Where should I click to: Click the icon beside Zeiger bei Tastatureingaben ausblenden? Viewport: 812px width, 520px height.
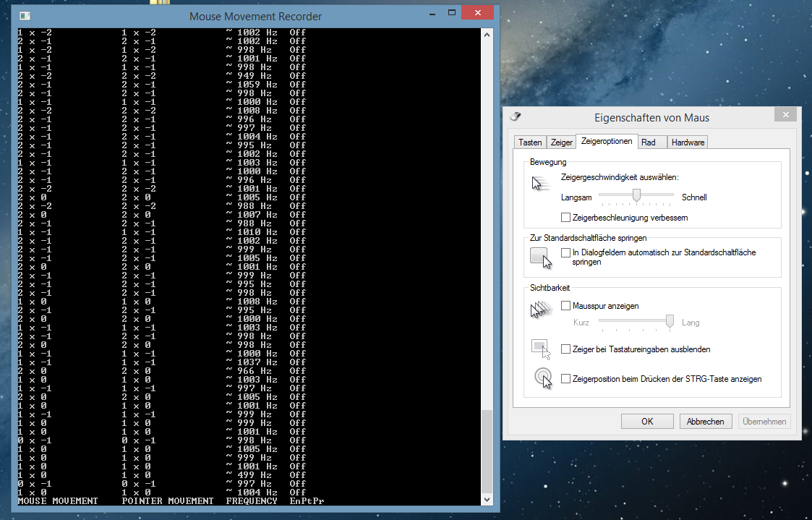(541, 349)
